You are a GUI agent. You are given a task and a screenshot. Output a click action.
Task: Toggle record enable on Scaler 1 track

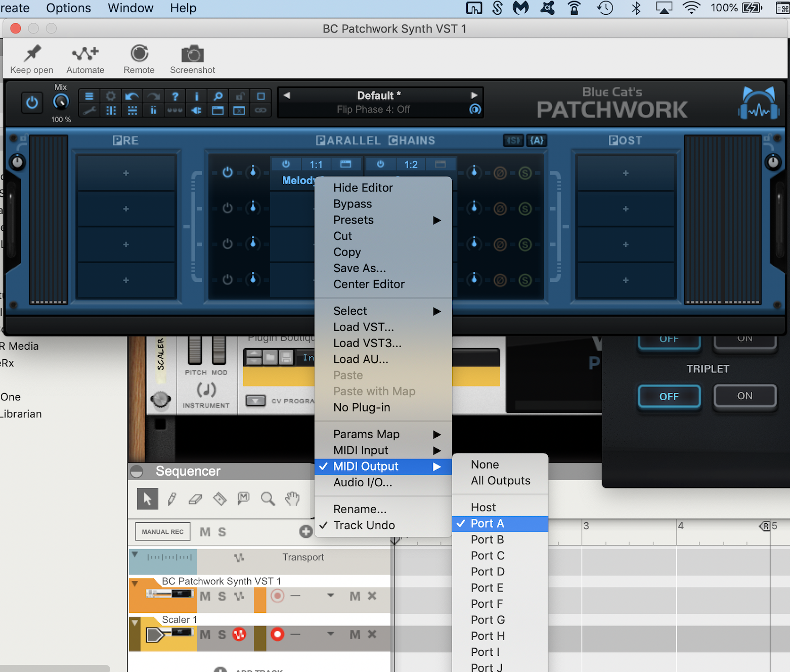point(277,634)
